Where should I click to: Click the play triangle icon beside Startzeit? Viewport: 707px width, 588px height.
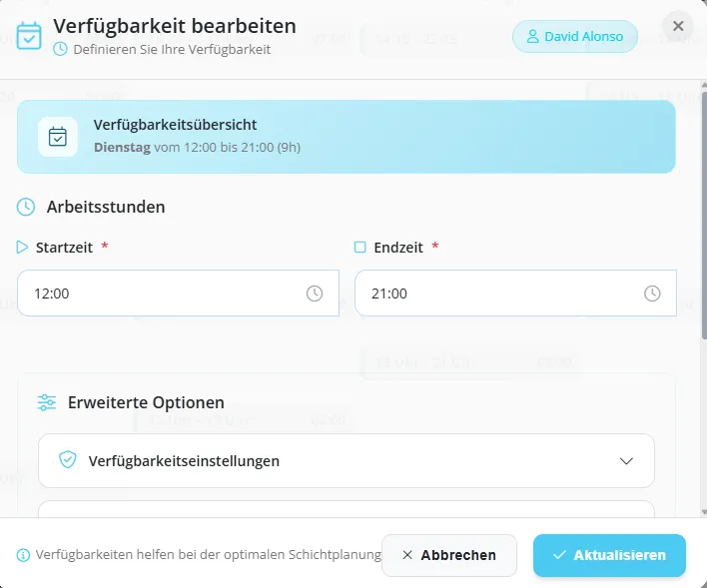(22, 248)
